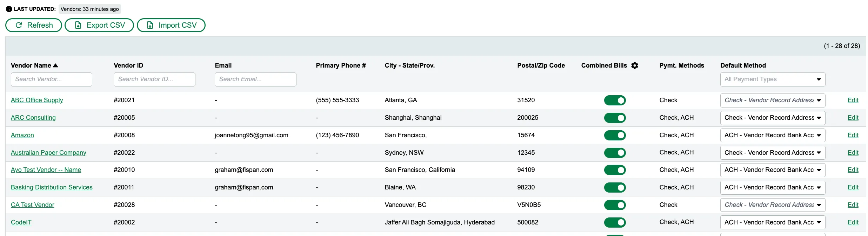Open default method dropdown for Amazon
The width and height of the screenshot is (868, 236).
coord(773,135)
